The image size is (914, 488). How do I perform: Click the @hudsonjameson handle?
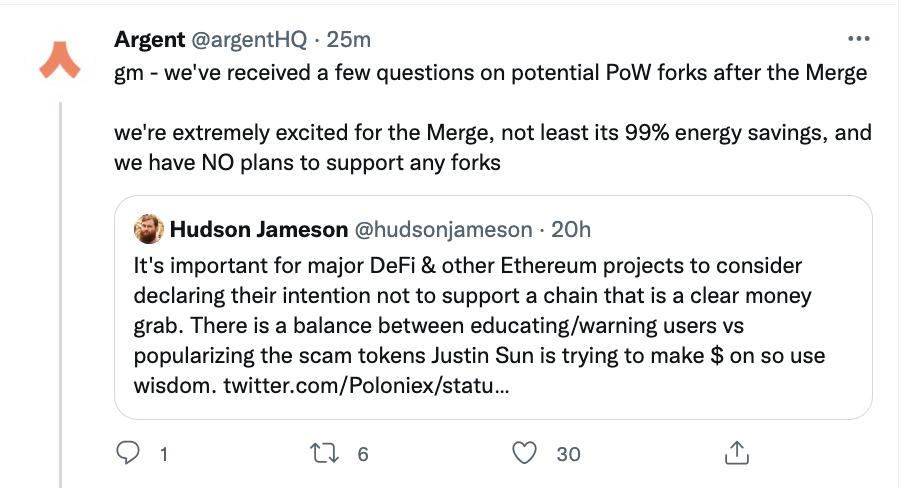pos(444,229)
